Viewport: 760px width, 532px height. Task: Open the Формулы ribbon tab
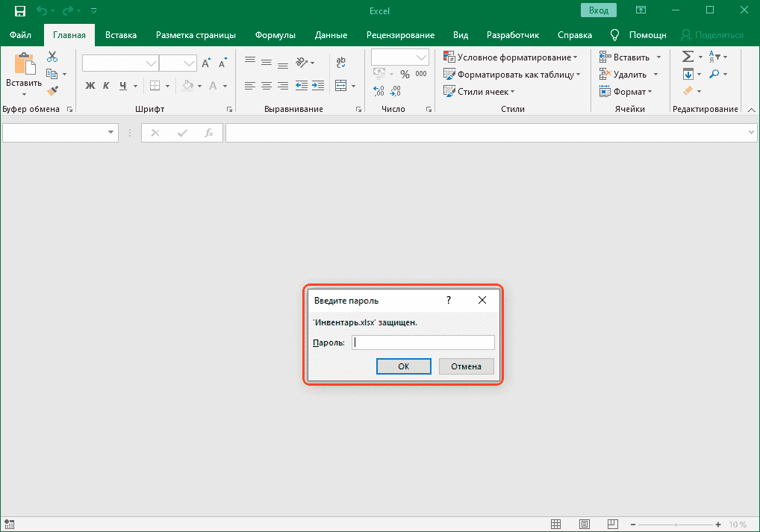click(275, 35)
